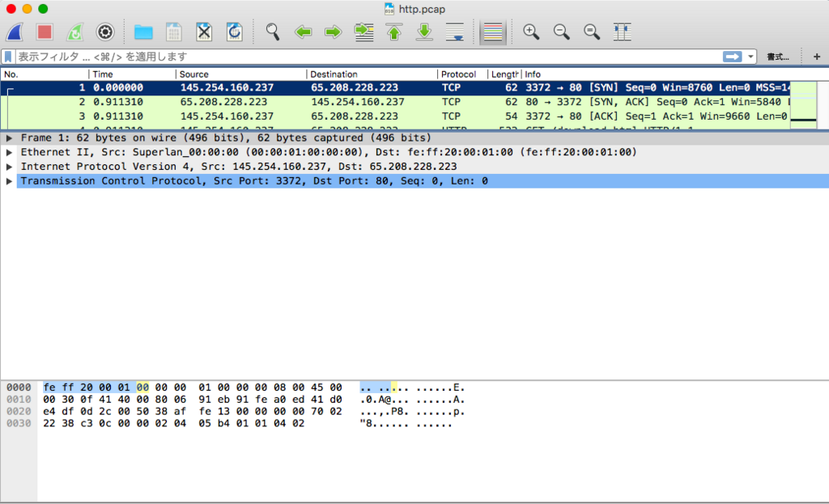Click hex offset 0030 row label
829x504 pixels.
[x=19, y=423]
